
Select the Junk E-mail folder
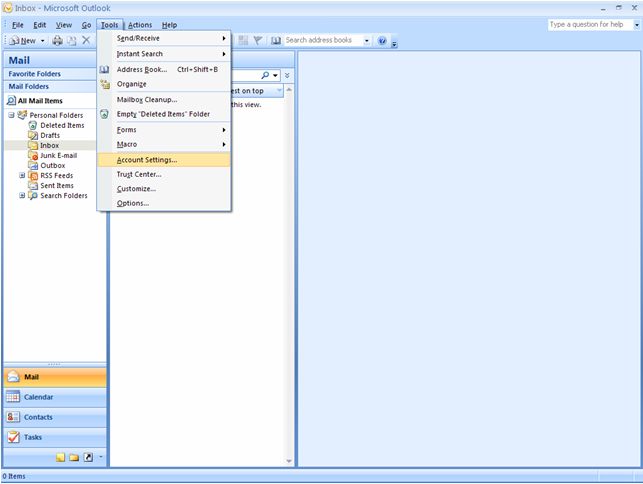click(x=58, y=155)
